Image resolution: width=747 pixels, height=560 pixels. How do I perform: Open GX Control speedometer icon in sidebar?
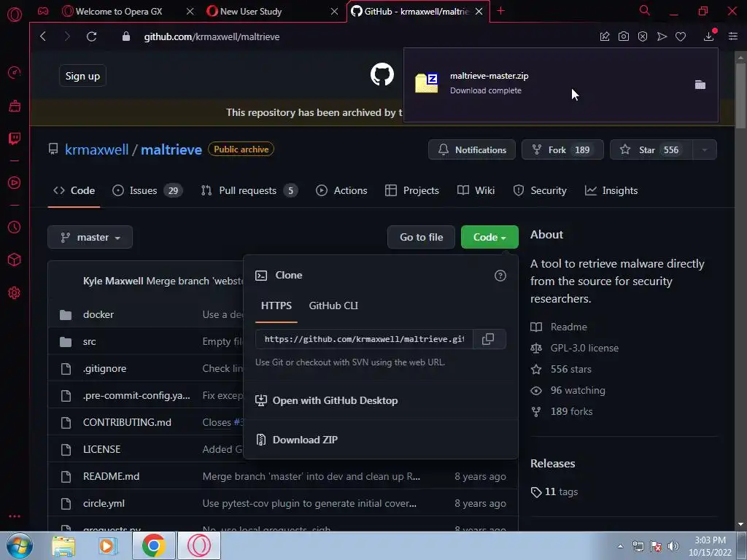(15, 72)
